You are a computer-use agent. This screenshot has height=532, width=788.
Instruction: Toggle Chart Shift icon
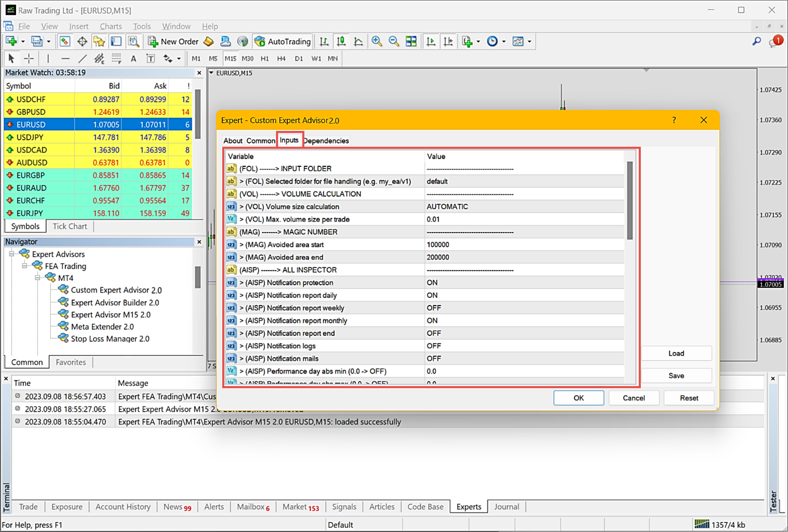[x=448, y=41]
